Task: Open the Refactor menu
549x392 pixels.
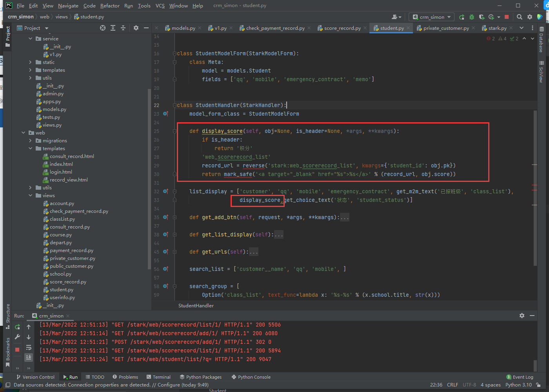Action: 110,5
